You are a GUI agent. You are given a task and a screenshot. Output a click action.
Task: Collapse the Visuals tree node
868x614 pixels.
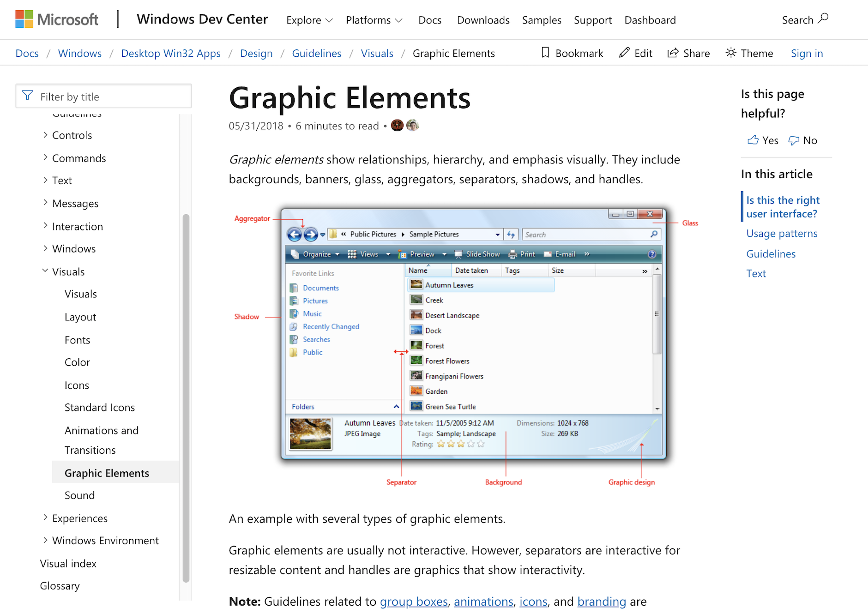tap(45, 271)
